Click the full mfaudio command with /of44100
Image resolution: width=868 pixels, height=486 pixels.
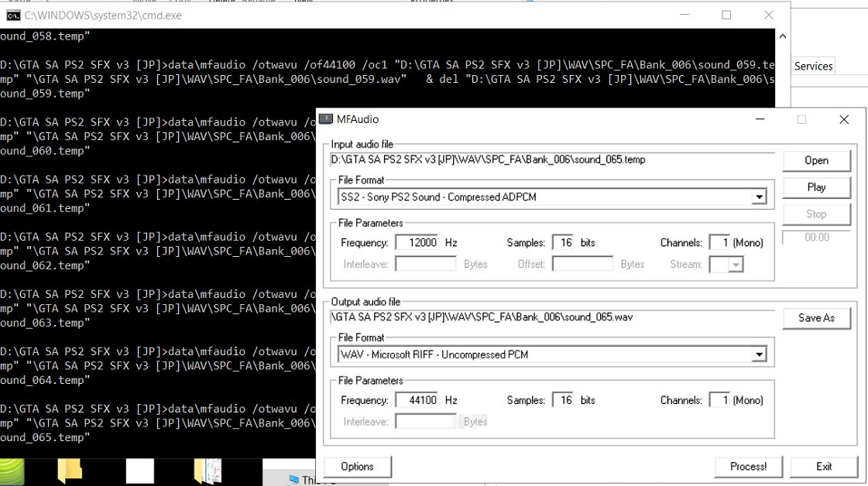click(x=387, y=65)
